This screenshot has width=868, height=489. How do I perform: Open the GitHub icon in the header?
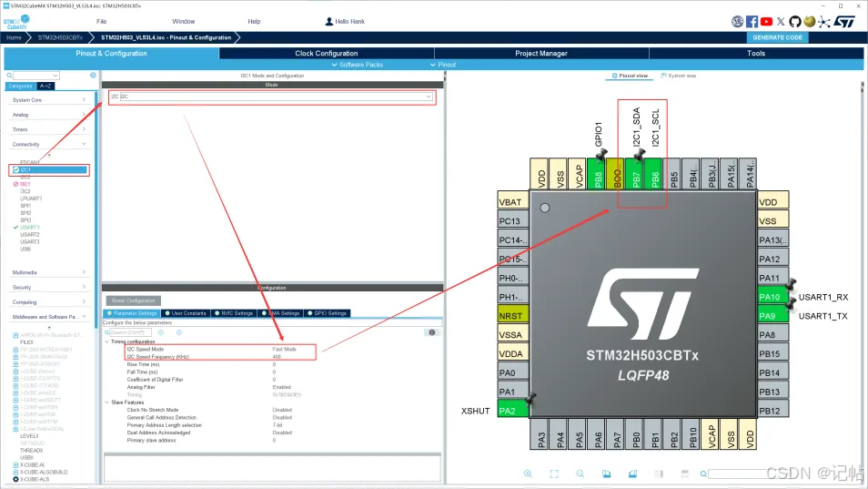[795, 21]
